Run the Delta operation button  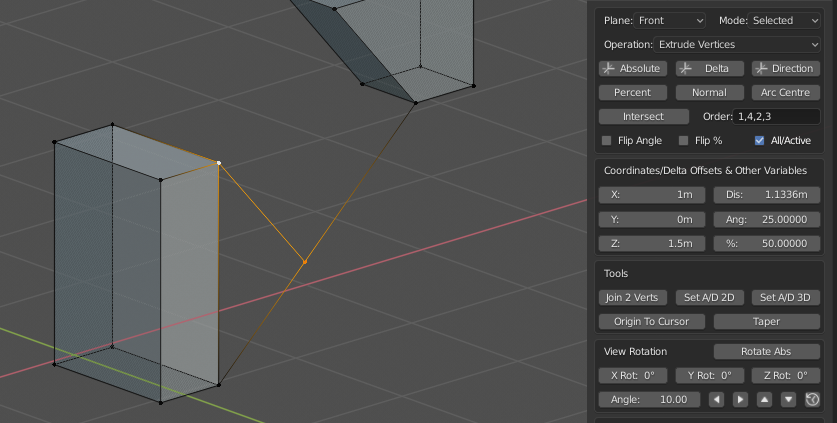point(709,68)
